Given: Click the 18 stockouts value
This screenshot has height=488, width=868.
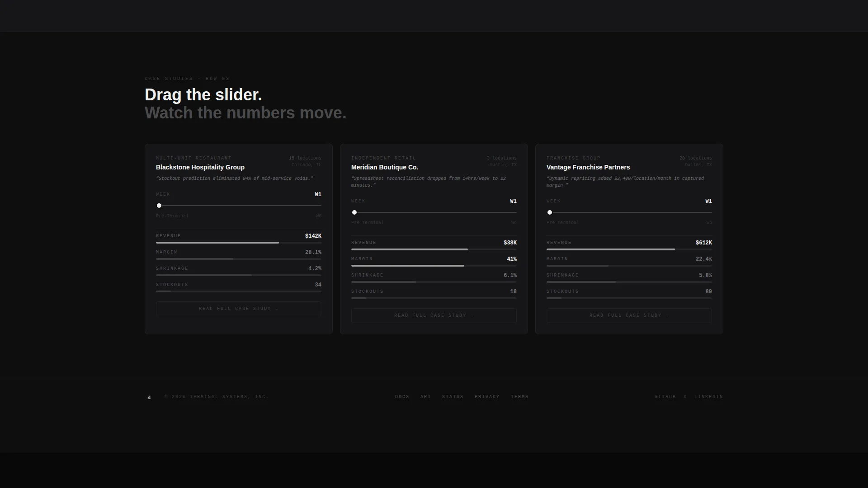Looking at the screenshot, I should coord(514,291).
